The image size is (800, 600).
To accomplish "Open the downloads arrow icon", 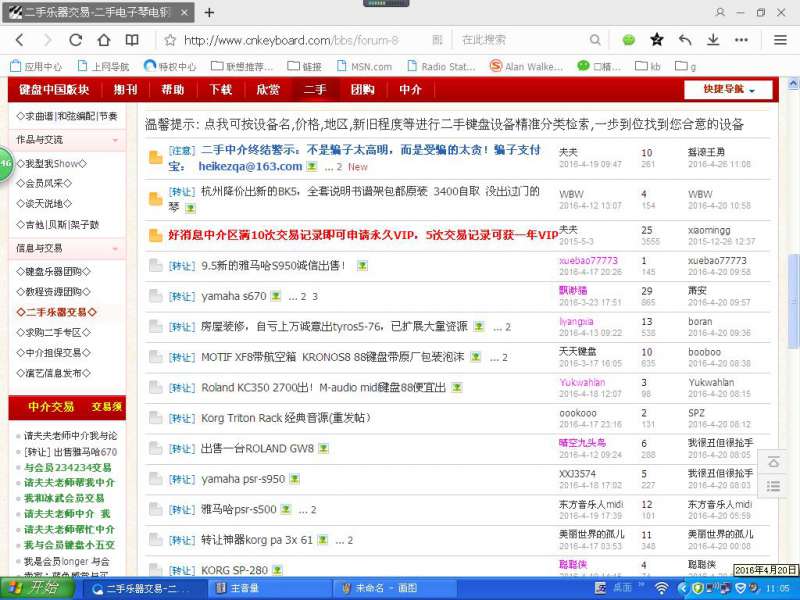I will point(713,40).
